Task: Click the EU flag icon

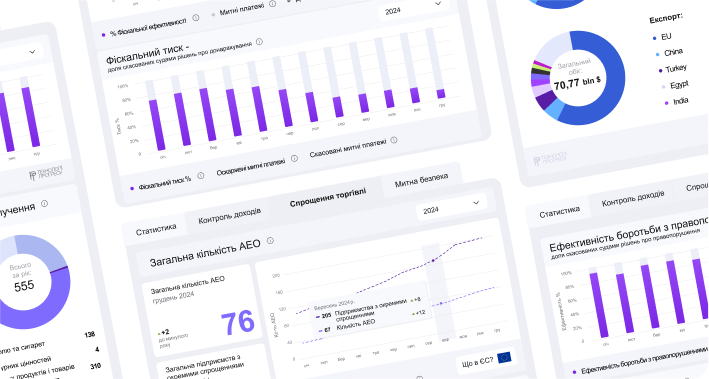Action: (504, 358)
